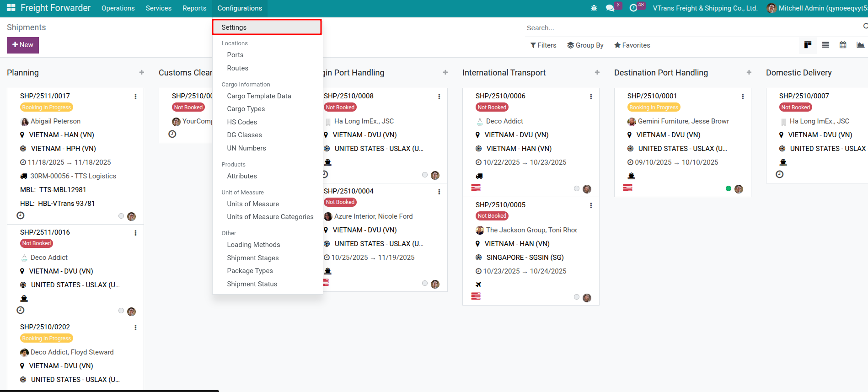Toggle grey state circle on SHP/2511/0017 card
Screen dimensions: 868x392
pos(121,216)
